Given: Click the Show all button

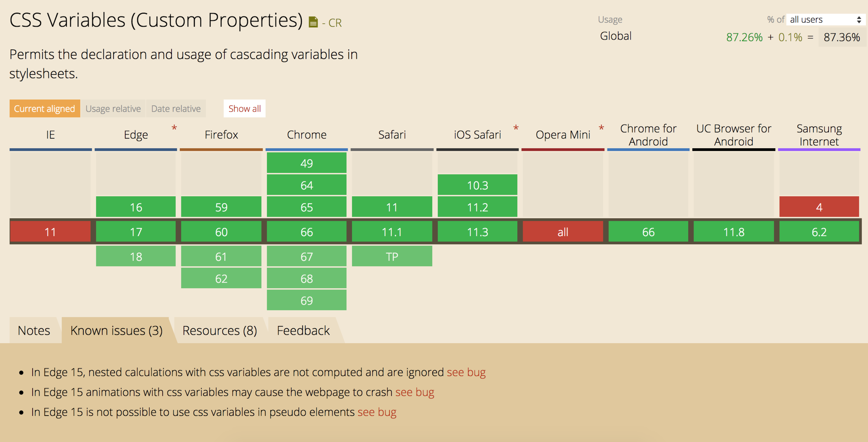Looking at the screenshot, I should [244, 109].
